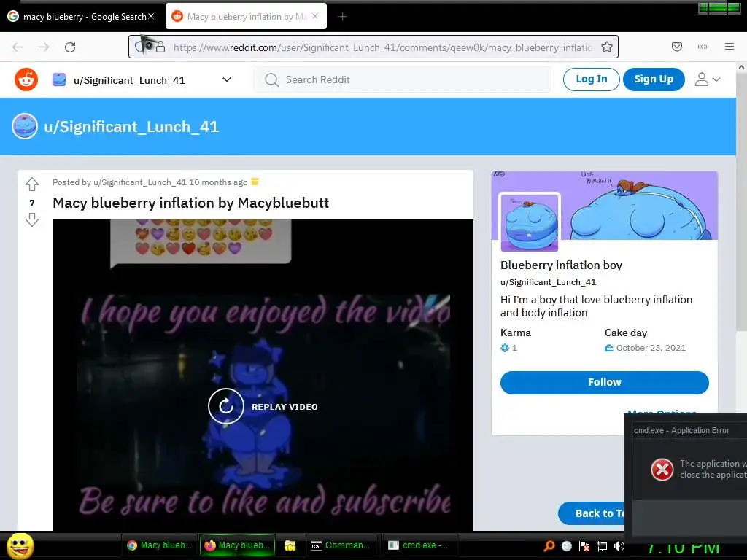Reload the page with the refresh icon
This screenshot has height=560, width=747.
click(x=70, y=47)
